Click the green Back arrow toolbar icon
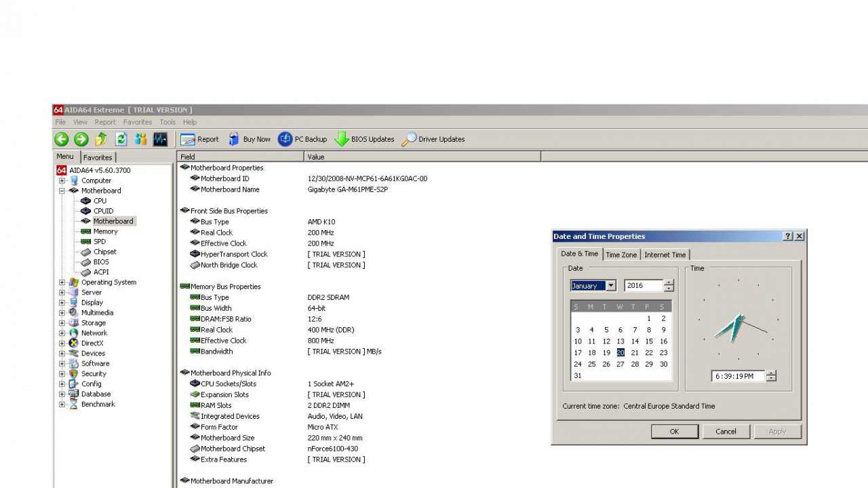 click(61, 139)
